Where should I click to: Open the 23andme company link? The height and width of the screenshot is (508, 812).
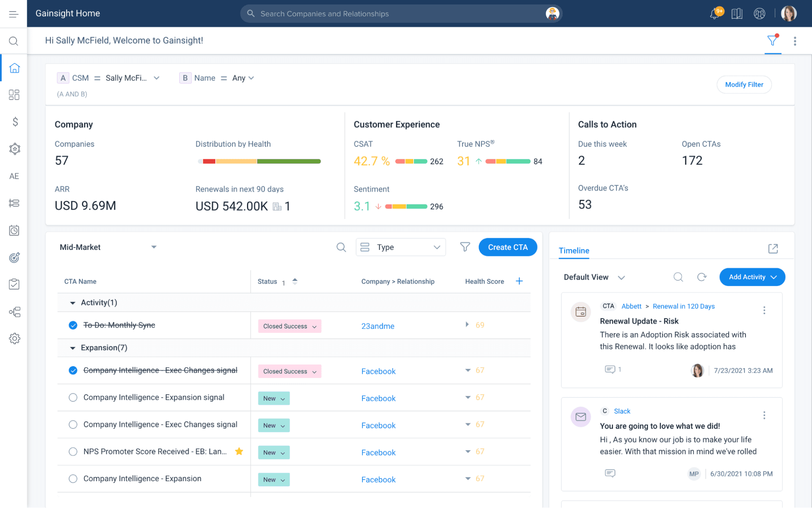point(378,326)
